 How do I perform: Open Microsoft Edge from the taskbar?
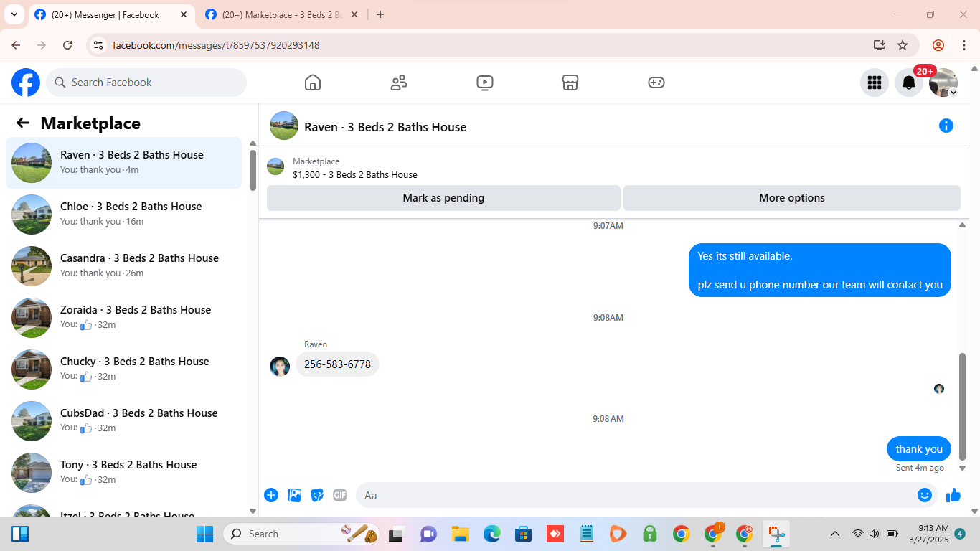491,534
